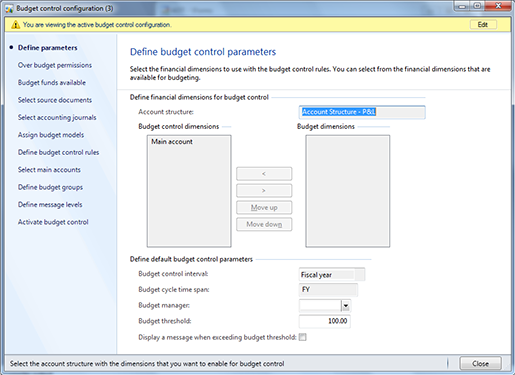Go to Activate budget control
Screen dimensions: 515x375
[x=53, y=222]
